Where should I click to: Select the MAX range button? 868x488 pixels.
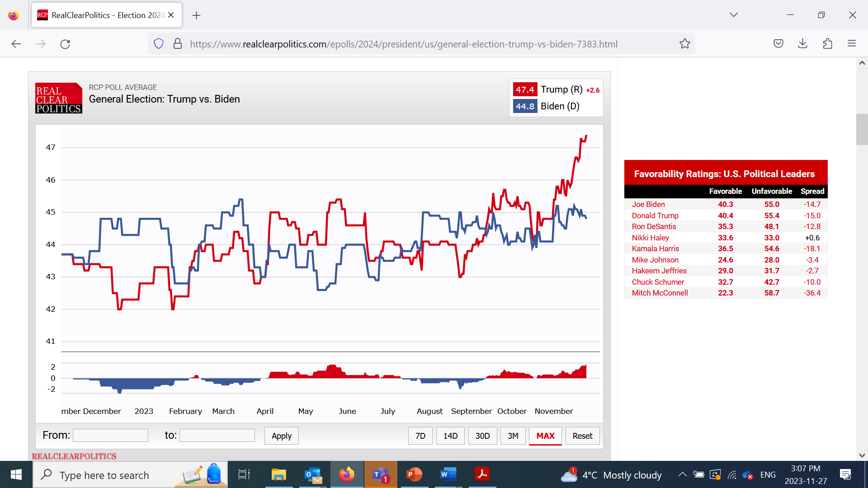545,436
